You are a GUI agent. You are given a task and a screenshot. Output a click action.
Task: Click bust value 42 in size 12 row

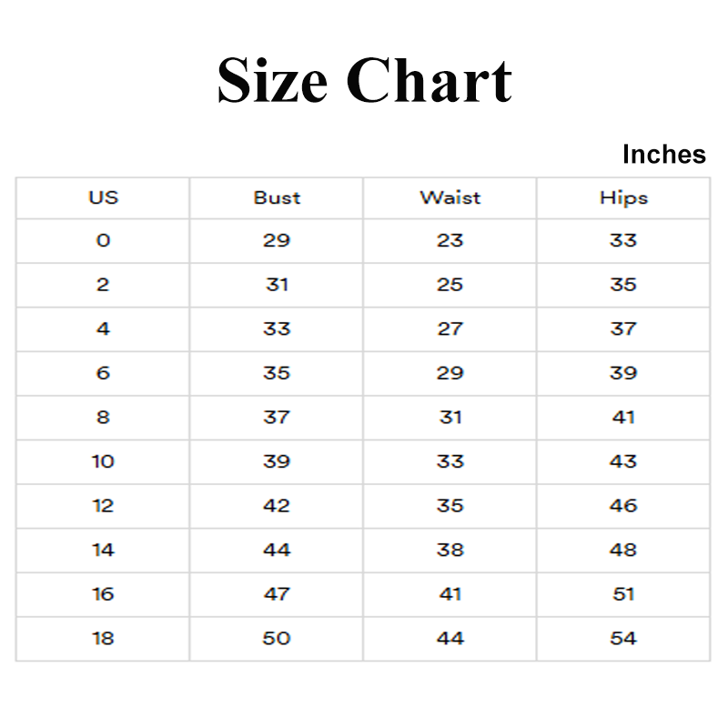(277, 505)
